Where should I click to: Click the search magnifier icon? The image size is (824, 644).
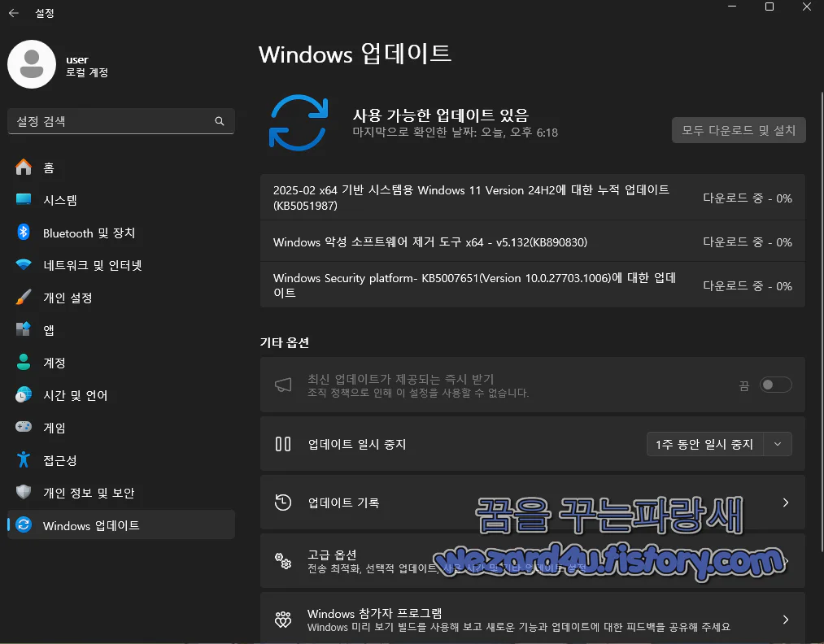[x=220, y=121]
